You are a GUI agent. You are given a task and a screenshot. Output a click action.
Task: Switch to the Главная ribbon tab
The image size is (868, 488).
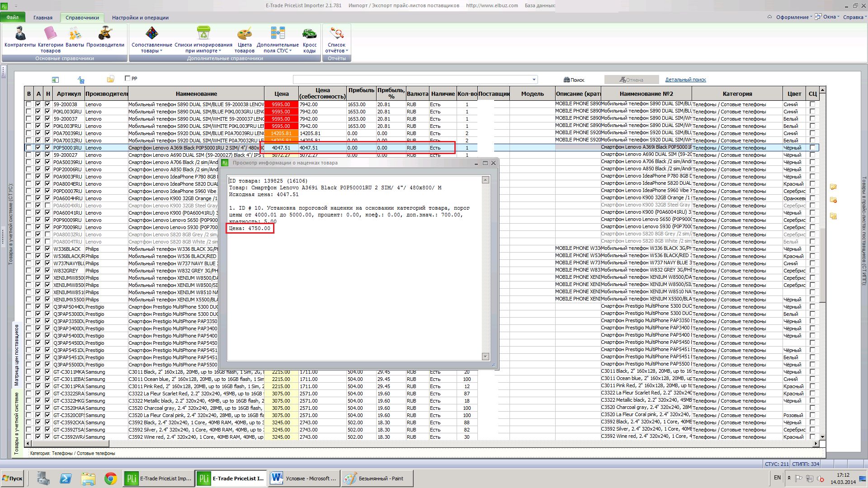(43, 18)
